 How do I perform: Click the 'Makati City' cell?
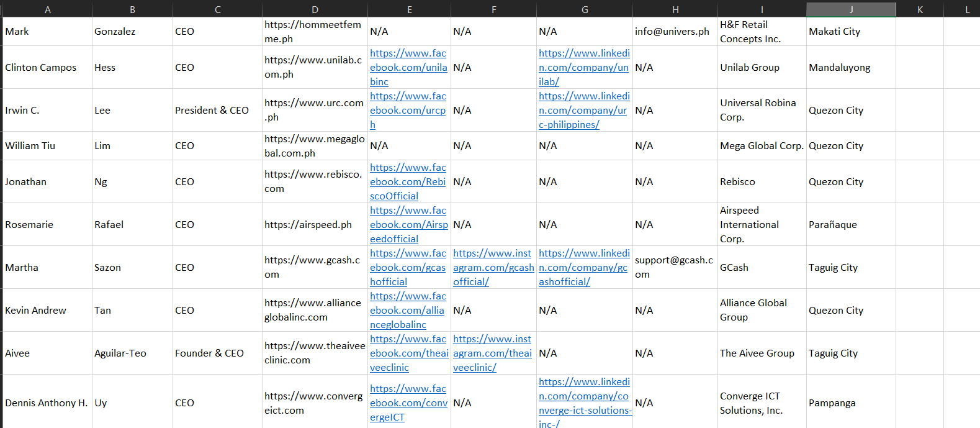click(x=851, y=31)
